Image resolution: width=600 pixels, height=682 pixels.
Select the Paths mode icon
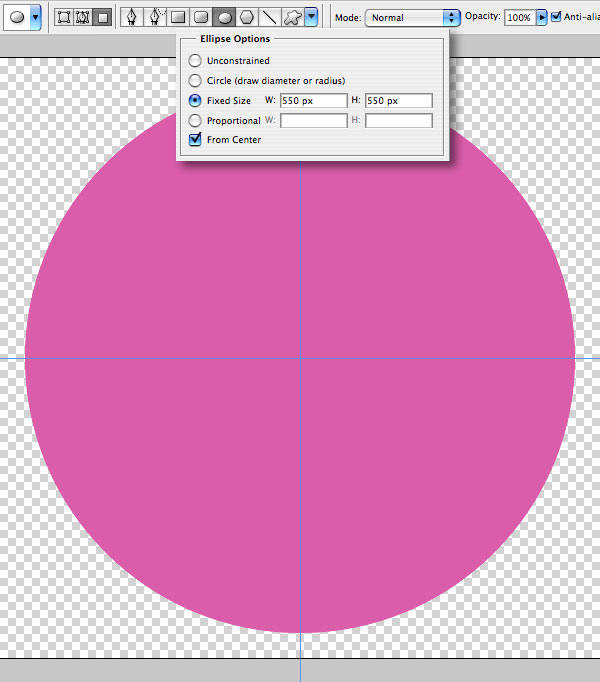coord(83,17)
